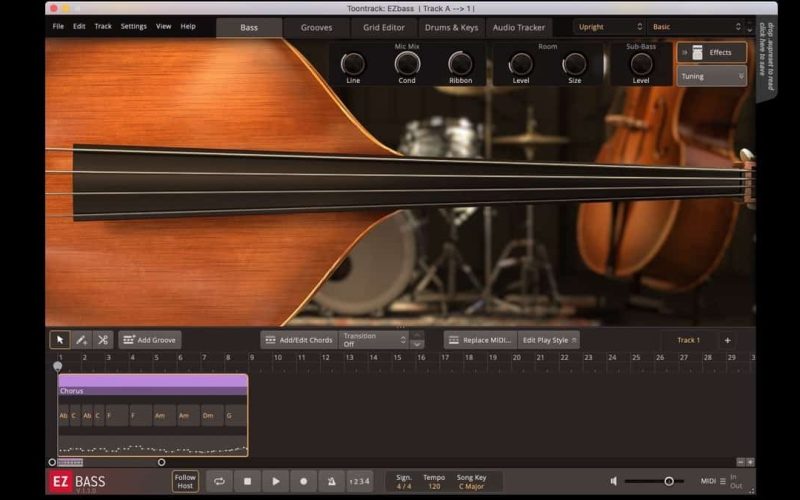This screenshot has width=800, height=500.
Task: Toggle Follow Host button
Action: click(185, 481)
